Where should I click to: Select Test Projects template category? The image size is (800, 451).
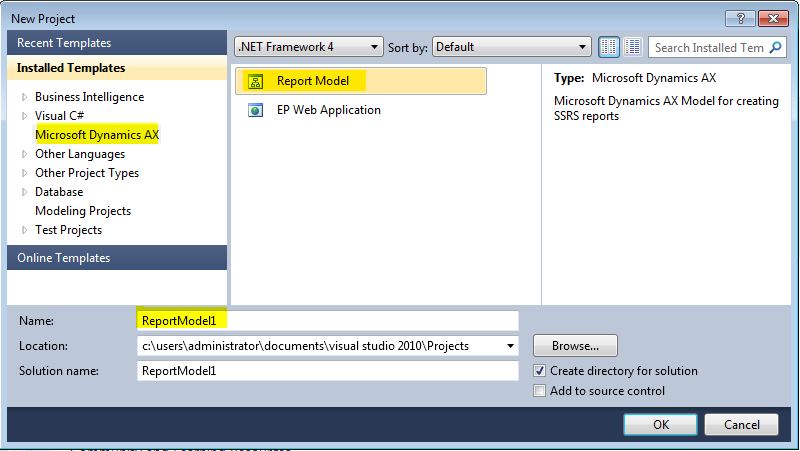(x=68, y=230)
